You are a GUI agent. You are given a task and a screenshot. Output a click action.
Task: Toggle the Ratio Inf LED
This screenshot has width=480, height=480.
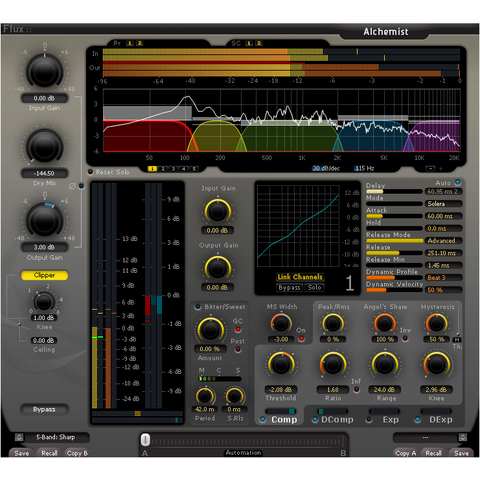click(356, 390)
